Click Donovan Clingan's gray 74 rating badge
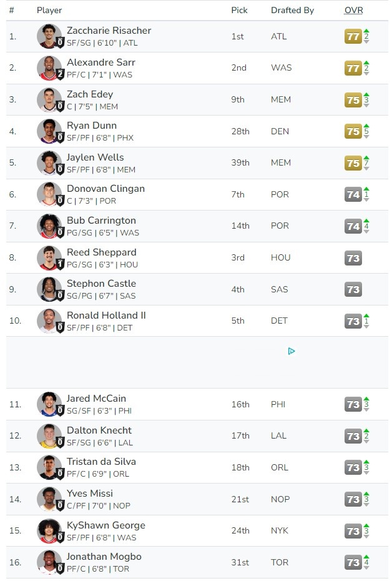Viewport: 392px width, 581px height. tap(353, 194)
